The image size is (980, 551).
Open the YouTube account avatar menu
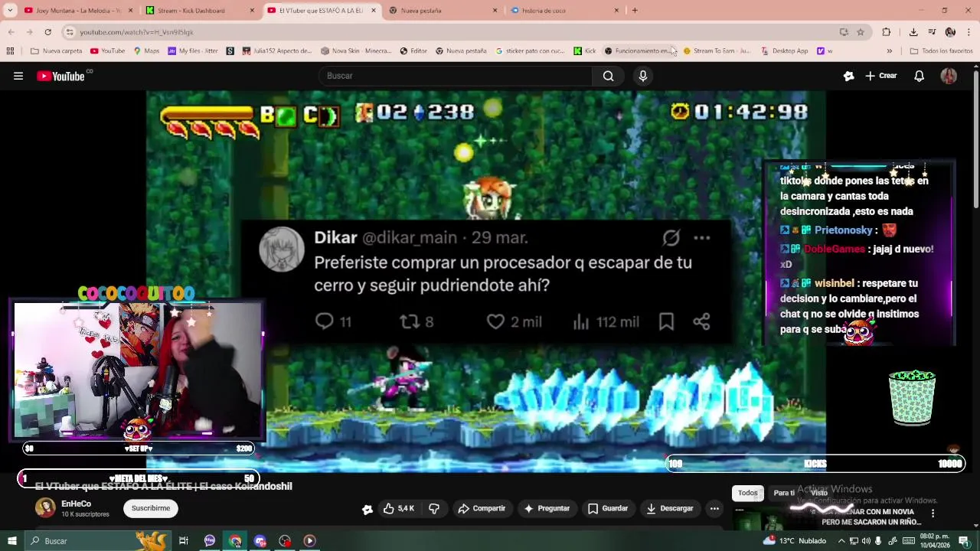[x=949, y=76]
